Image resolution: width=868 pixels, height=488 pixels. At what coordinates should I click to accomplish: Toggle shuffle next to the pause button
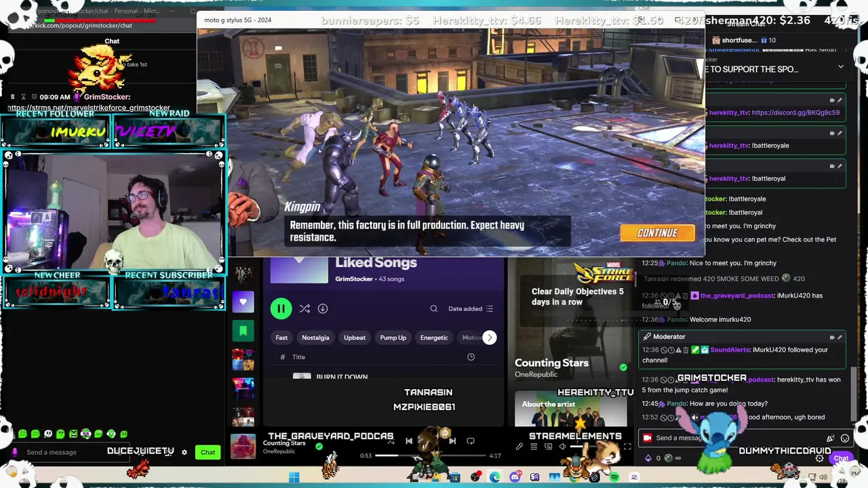coord(304,308)
